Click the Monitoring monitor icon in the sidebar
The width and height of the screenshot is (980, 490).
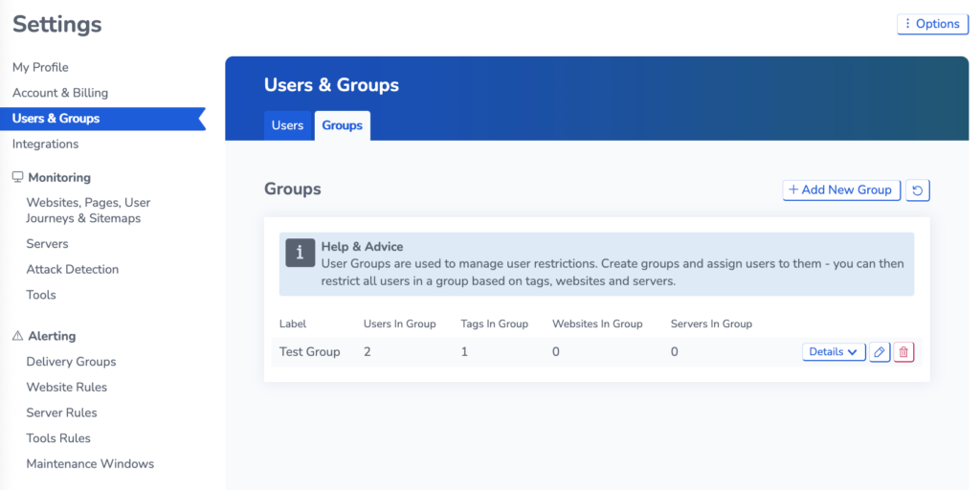pyautogui.click(x=17, y=177)
